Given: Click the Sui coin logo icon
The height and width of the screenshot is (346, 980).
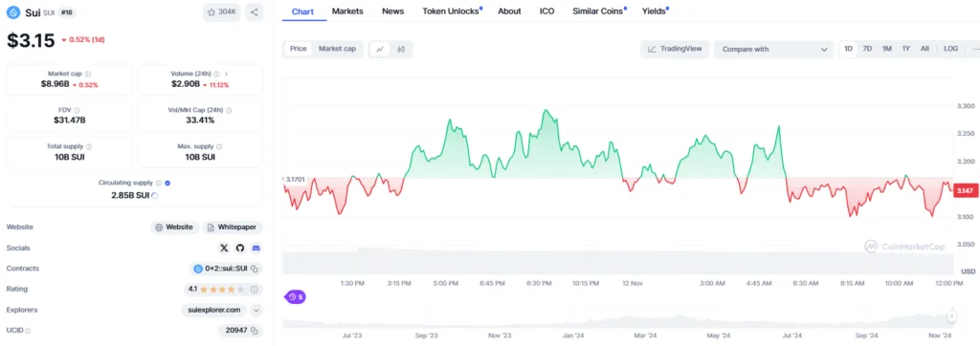Looking at the screenshot, I should (x=14, y=11).
